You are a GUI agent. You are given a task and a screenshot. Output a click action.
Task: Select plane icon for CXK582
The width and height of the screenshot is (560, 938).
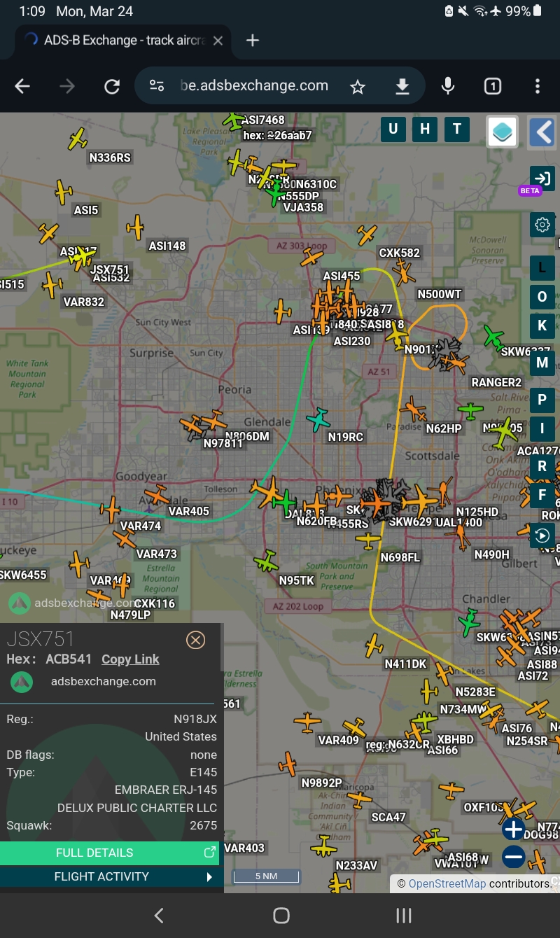click(366, 235)
